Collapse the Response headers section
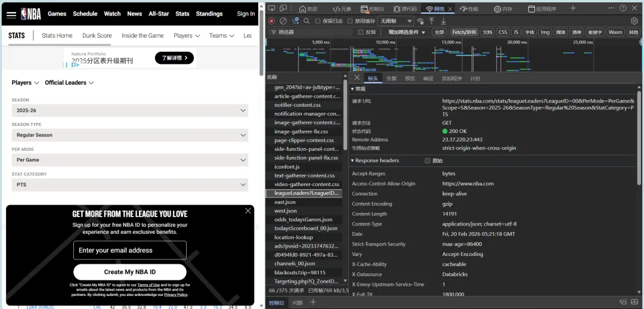 [x=374, y=160]
